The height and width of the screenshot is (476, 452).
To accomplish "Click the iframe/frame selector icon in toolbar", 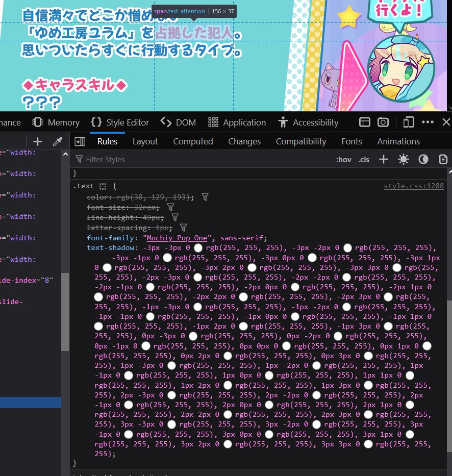I will [x=364, y=122].
